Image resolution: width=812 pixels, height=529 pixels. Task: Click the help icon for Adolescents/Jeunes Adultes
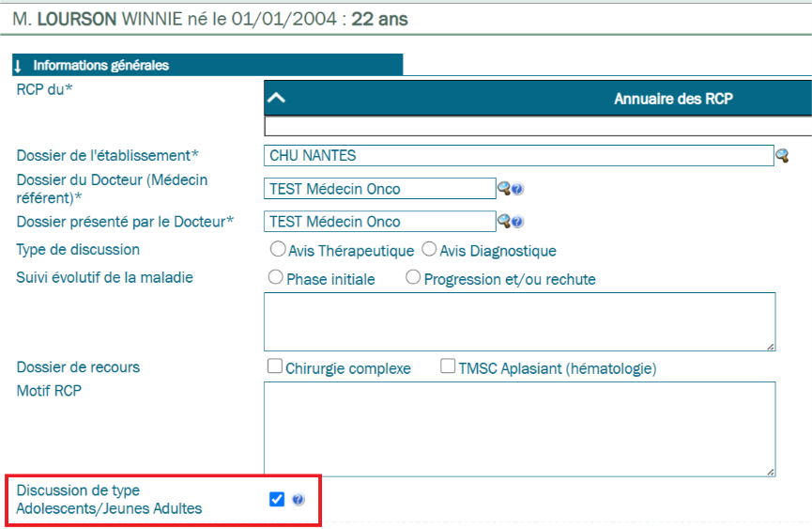click(299, 500)
